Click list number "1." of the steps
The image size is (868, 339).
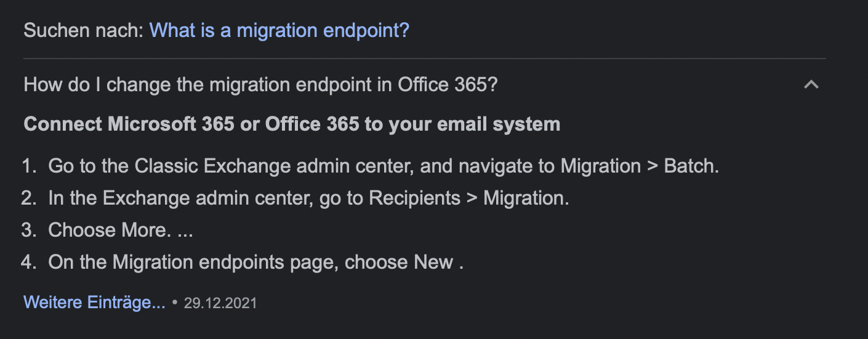[x=30, y=166]
